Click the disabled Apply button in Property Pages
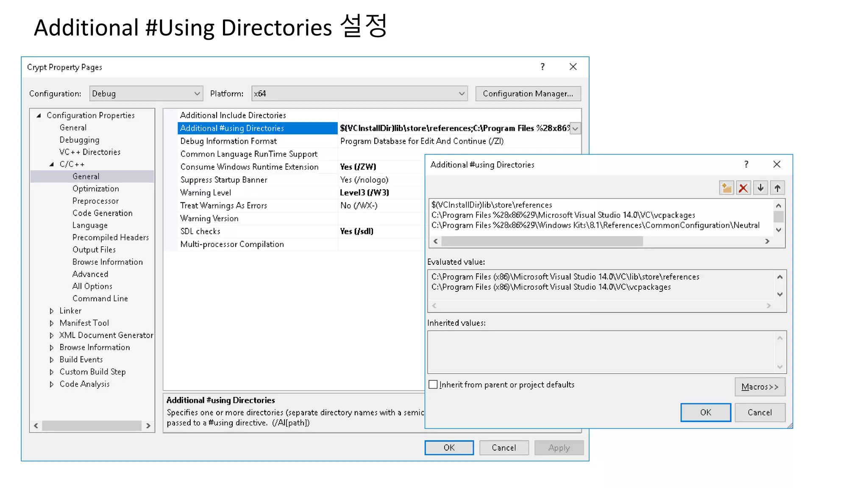868x488 pixels. (559, 448)
